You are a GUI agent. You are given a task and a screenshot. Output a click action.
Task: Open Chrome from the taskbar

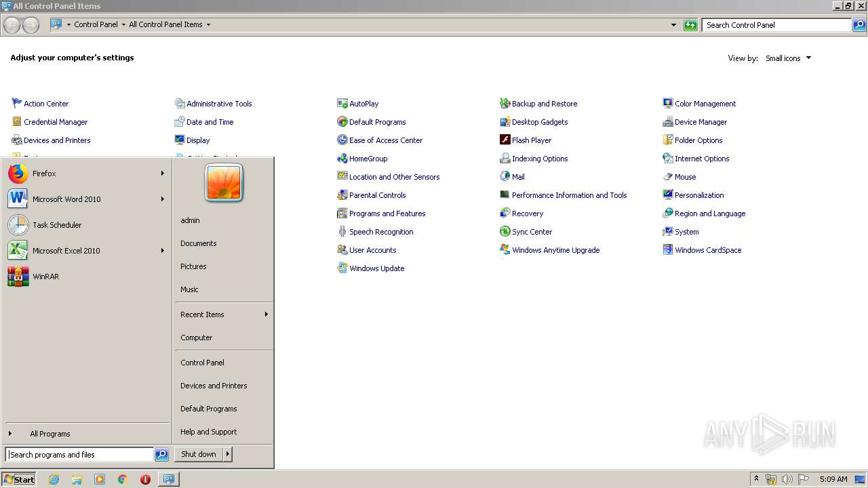click(x=123, y=479)
